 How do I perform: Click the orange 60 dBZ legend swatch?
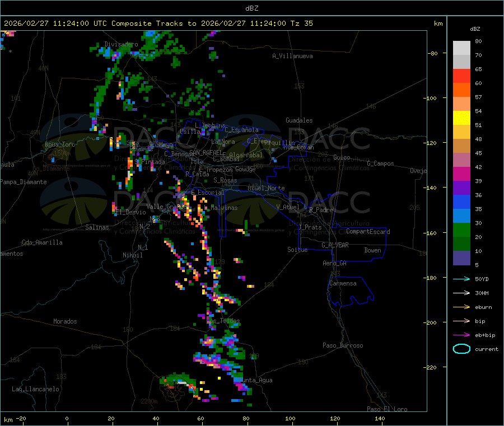[x=461, y=90]
